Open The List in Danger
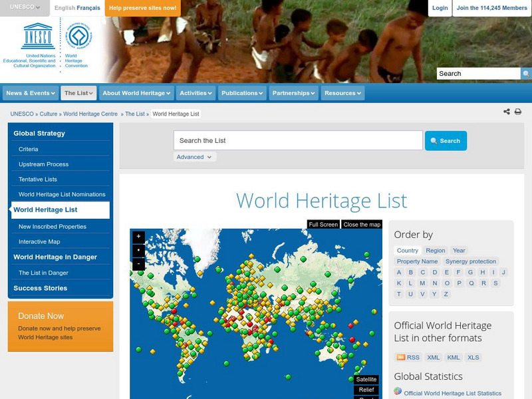The image size is (532, 399). (x=61, y=273)
